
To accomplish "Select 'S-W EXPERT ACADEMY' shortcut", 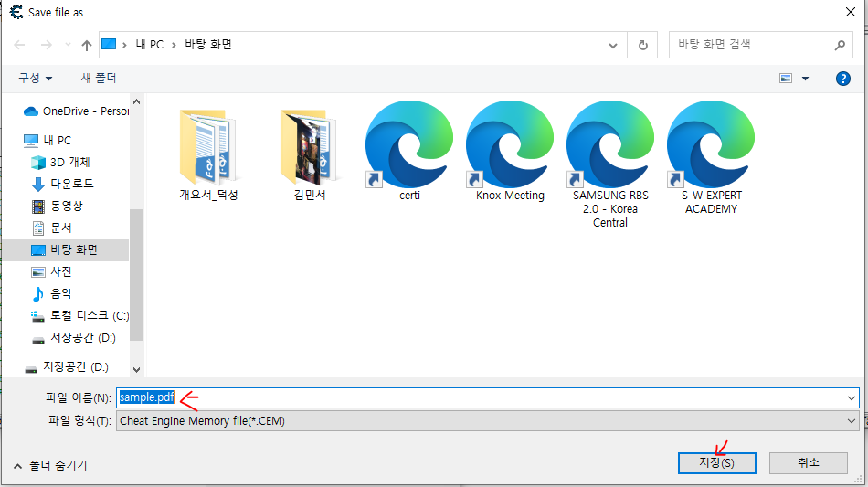I will (x=711, y=158).
